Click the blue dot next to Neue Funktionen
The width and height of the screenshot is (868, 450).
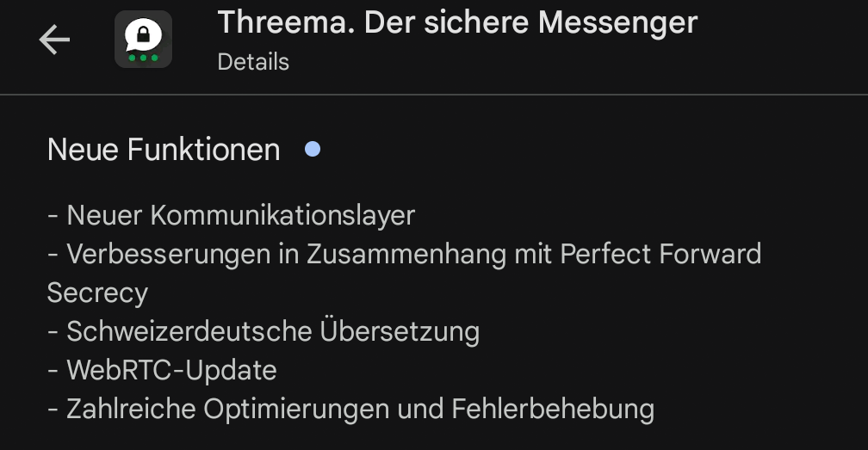coord(313,150)
